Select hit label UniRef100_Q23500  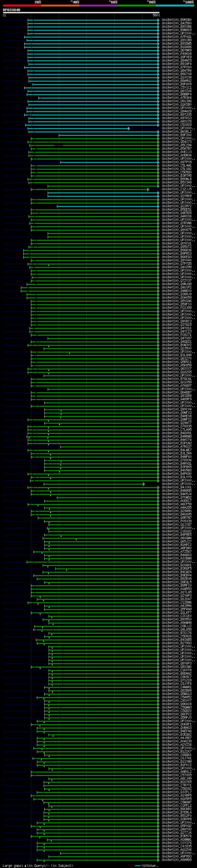click(177, 349)
